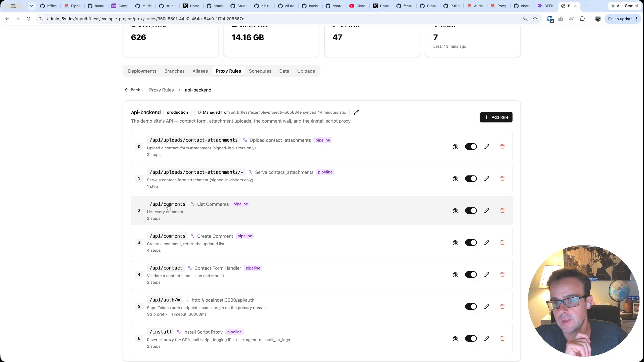Edit the Contact Form Handler rule
This screenshot has width=644, height=362.
(487, 275)
